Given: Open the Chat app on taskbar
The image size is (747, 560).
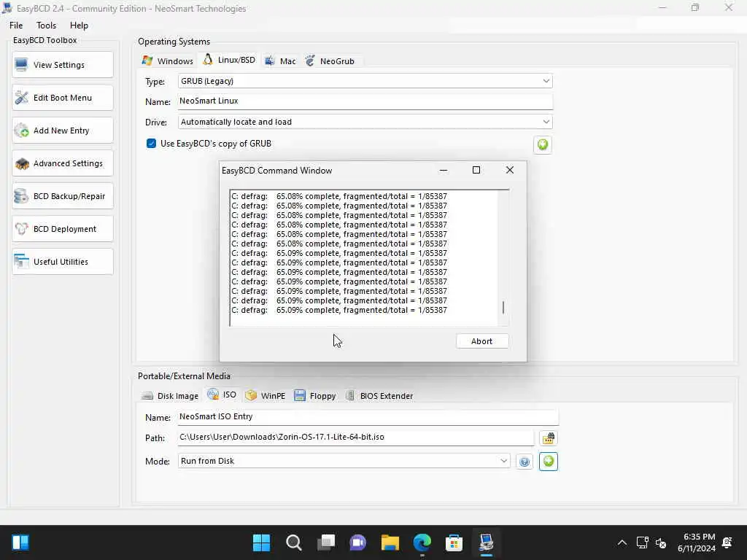Looking at the screenshot, I should click(x=357, y=542).
